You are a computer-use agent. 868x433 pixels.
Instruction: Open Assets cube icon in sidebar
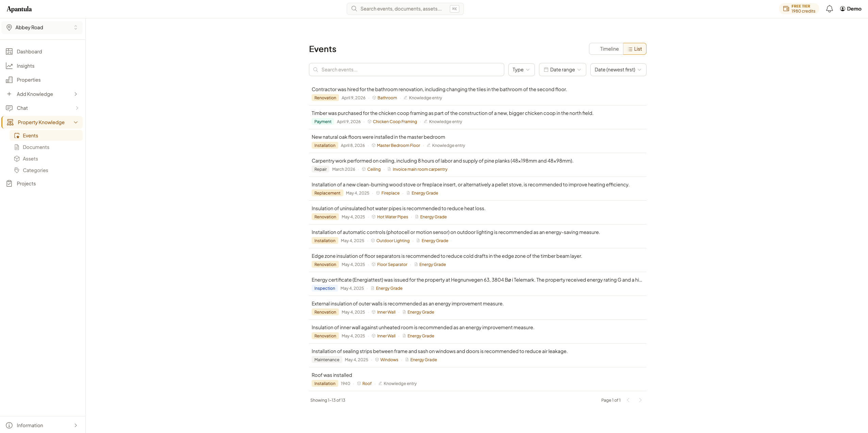[x=17, y=159]
